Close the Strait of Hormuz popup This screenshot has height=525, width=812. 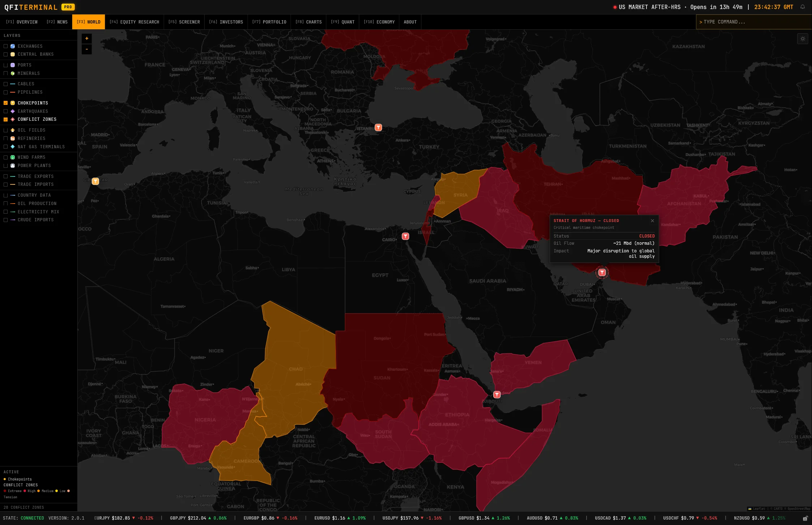click(x=653, y=221)
